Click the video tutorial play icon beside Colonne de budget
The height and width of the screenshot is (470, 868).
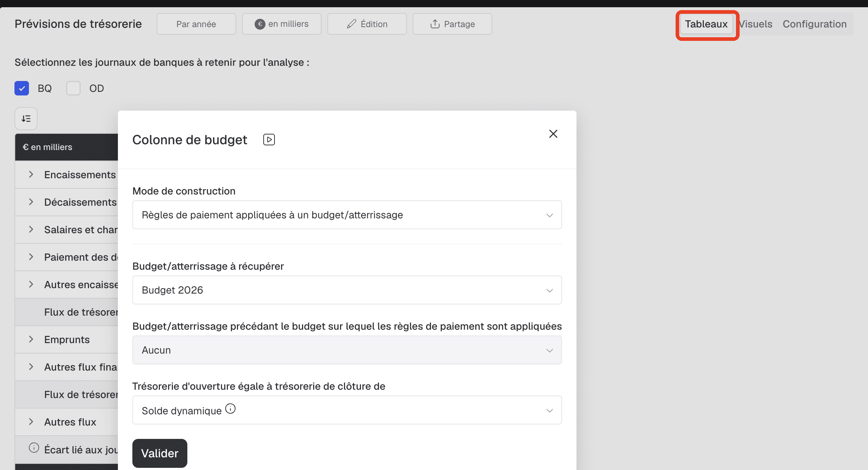tap(269, 140)
